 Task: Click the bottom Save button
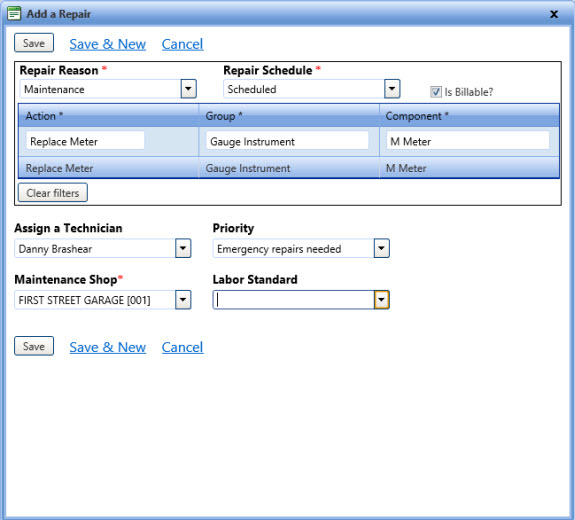click(x=34, y=346)
